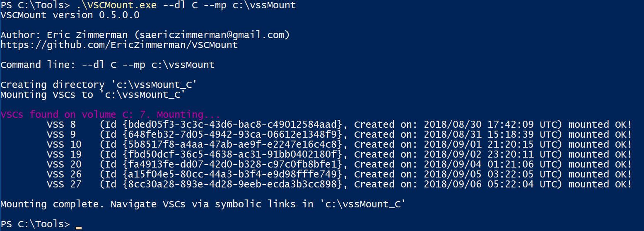The height and width of the screenshot is (231, 644).
Task: Click the VSS 8 entry line
Action: (x=339, y=124)
